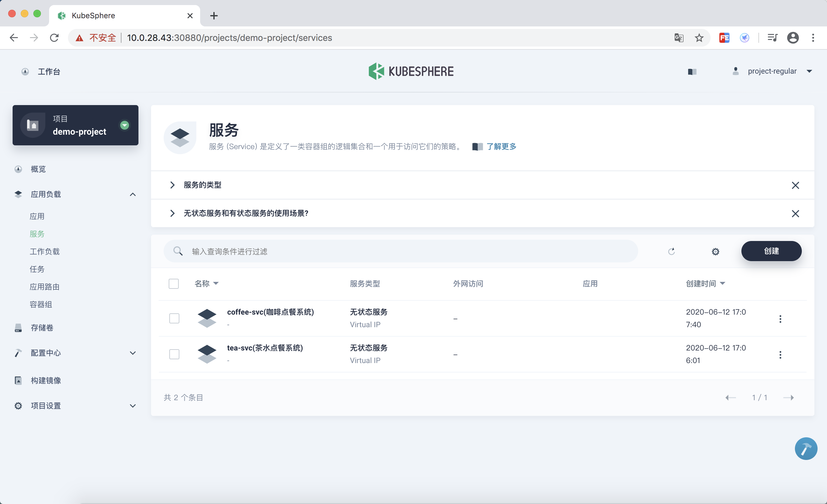
Task: Dismiss the 服务的类型 tip with X
Action: coord(795,185)
